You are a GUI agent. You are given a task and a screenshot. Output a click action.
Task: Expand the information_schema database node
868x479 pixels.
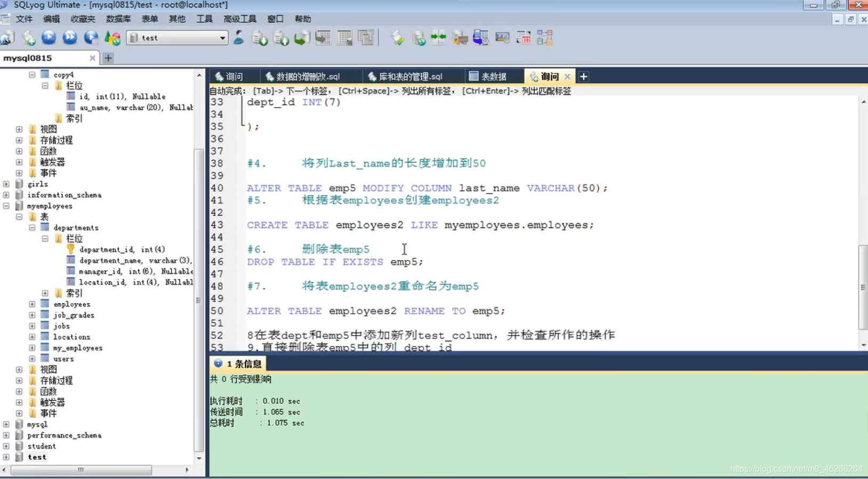tap(6, 195)
